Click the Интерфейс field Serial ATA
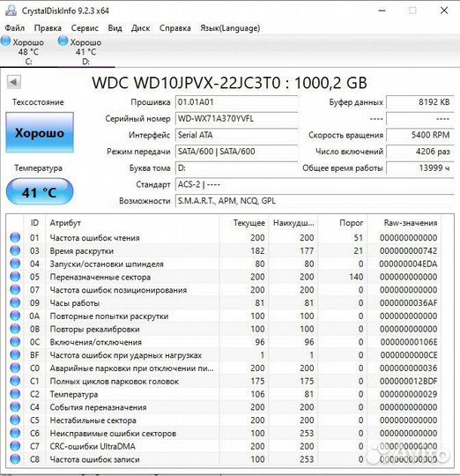The width and height of the screenshot is (460, 476). pos(236,135)
